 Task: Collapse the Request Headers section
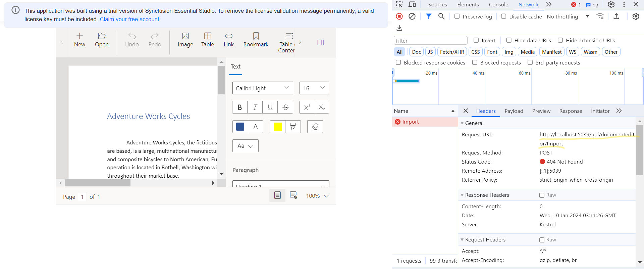pyautogui.click(x=462, y=240)
